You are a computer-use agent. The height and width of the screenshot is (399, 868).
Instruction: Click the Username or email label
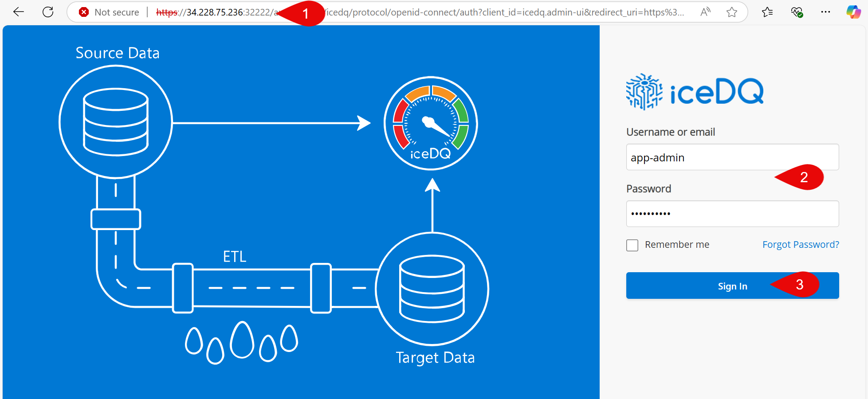pyautogui.click(x=671, y=132)
